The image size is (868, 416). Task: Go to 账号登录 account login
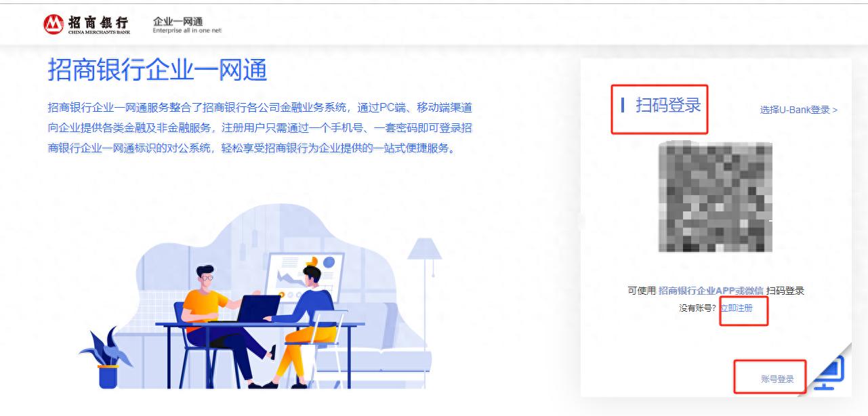777,379
